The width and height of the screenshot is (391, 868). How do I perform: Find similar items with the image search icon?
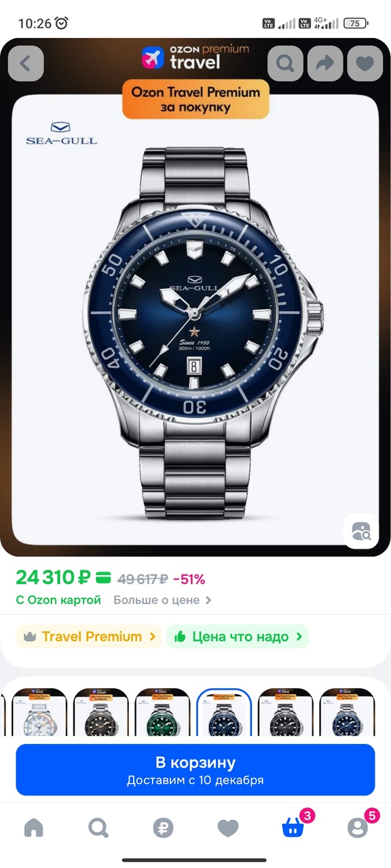click(360, 531)
